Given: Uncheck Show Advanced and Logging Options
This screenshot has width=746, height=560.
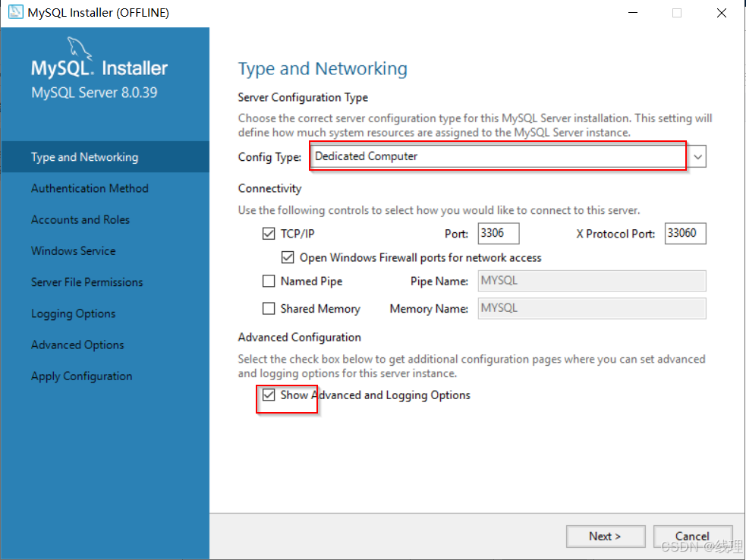Looking at the screenshot, I should tap(269, 395).
